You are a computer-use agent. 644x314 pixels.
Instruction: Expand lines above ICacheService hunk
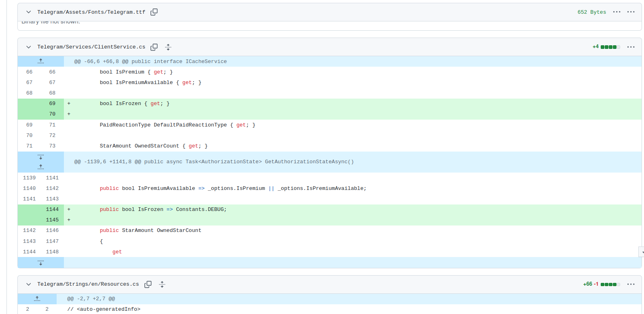pyautogui.click(x=41, y=61)
